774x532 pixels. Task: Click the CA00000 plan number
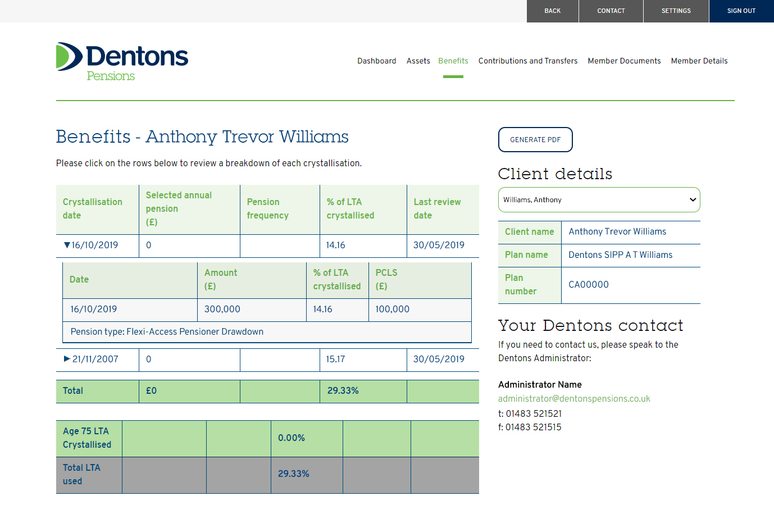tap(589, 284)
